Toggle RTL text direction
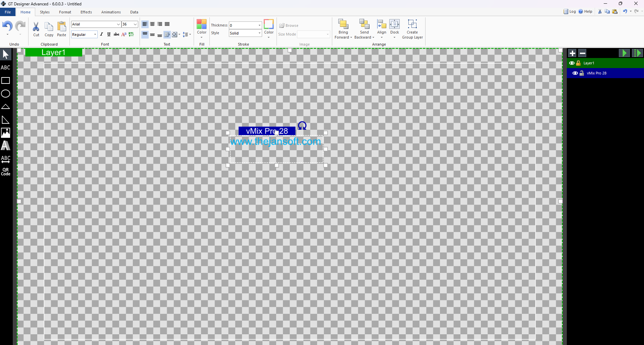 [131, 34]
